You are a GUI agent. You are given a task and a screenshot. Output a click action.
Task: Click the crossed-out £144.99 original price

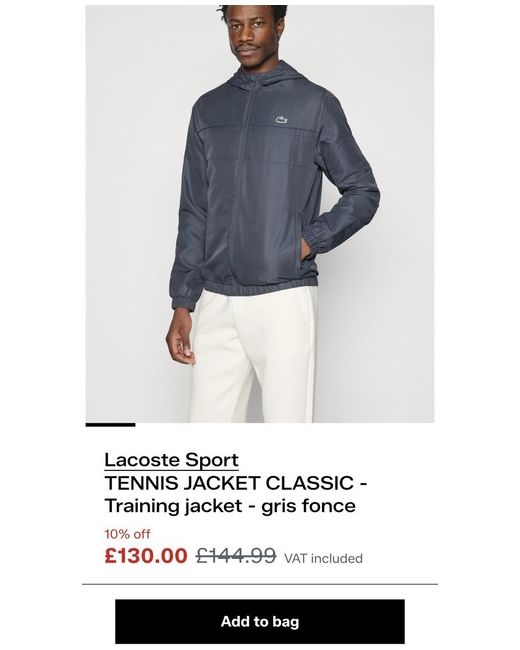click(236, 555)
